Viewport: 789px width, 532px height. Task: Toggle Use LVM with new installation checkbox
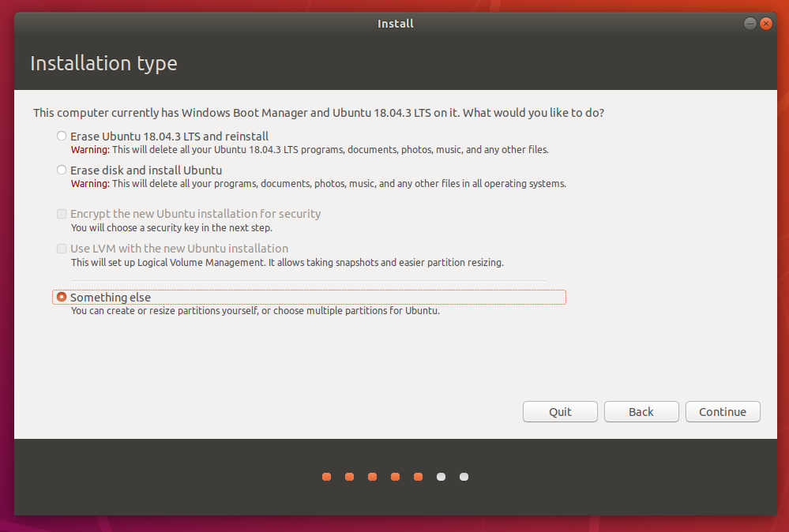click(x=62, y=249)
